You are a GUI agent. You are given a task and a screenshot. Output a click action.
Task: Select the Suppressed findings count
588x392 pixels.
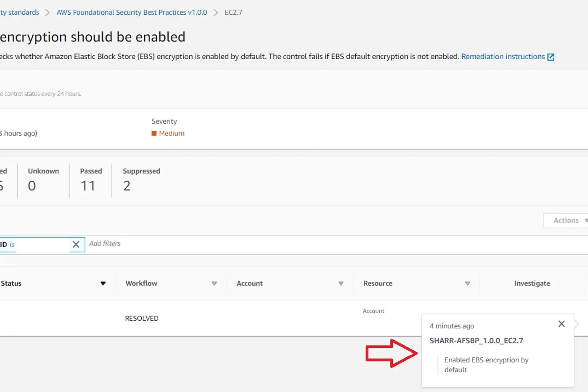[127, 186]
